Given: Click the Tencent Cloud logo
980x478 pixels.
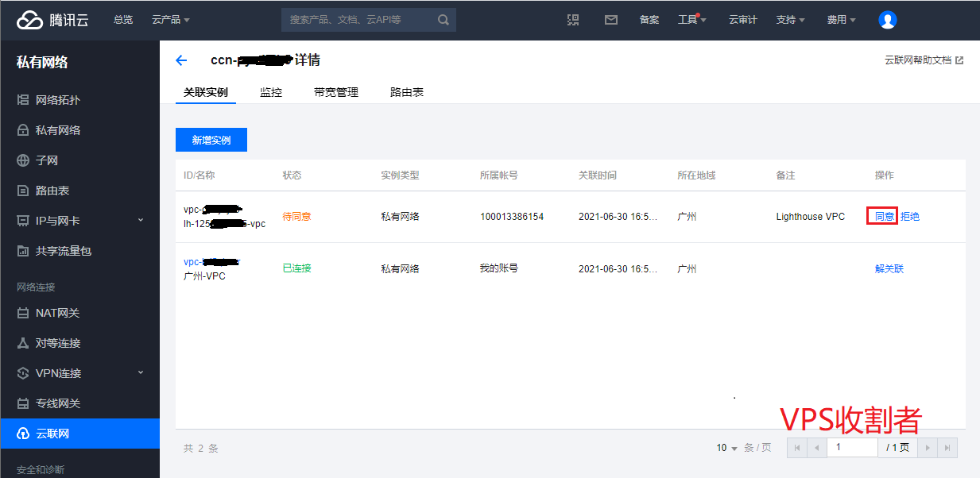Looking at the screenshot, I should pyautogui.click(x=52, y=20).
